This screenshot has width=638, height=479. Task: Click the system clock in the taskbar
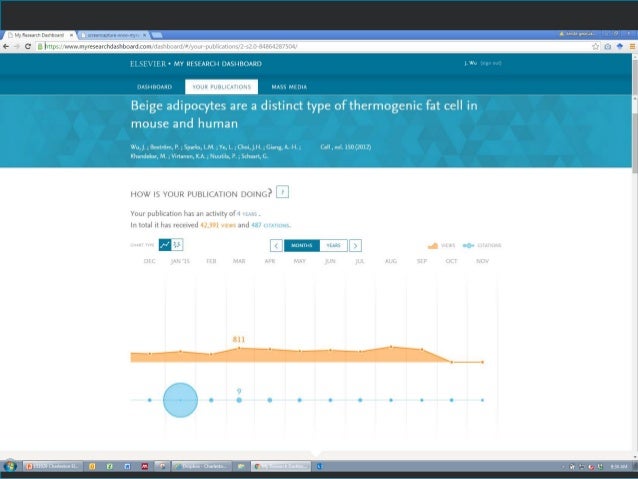[619, 466]
